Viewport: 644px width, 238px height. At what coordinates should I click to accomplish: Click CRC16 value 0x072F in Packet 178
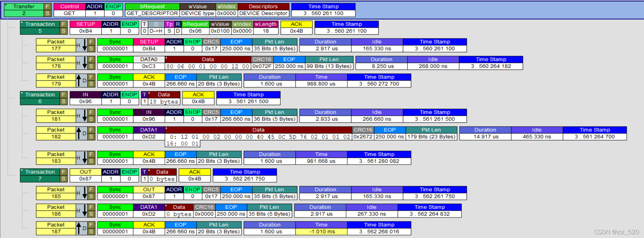tap(262, 66)
